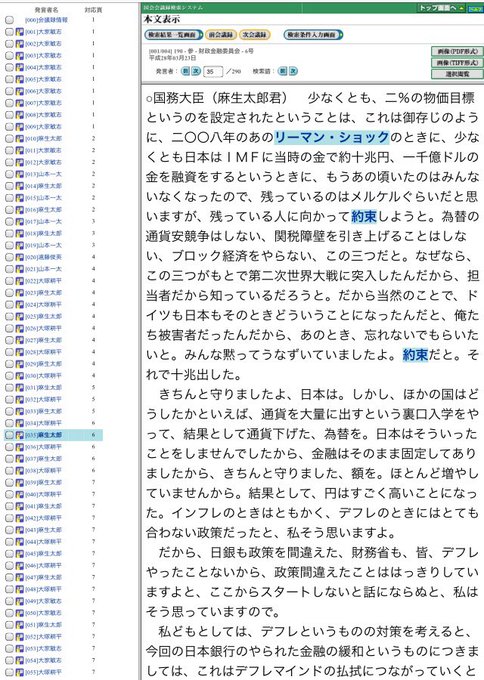This screenshot has height=680, width=484.
Task: Open the 検索条件入力画面 button
Action: [313, 35]
